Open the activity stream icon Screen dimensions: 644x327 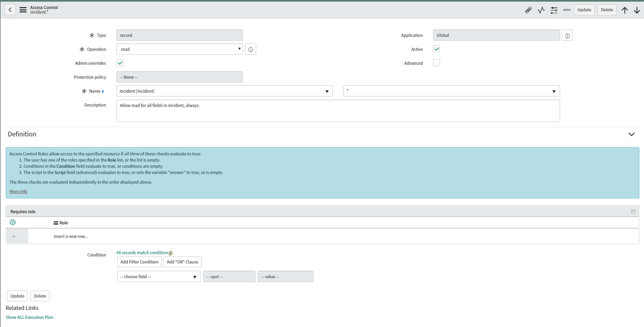pyautogui.click(x=541, y=9)
